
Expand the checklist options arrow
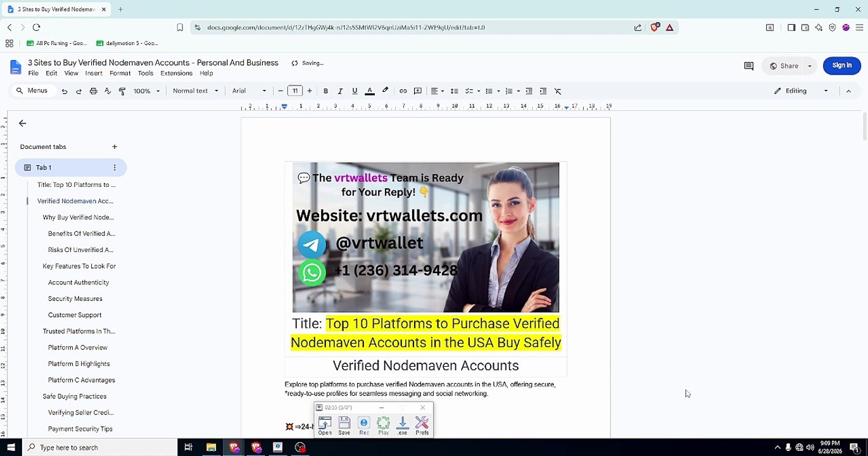point(479,91)
